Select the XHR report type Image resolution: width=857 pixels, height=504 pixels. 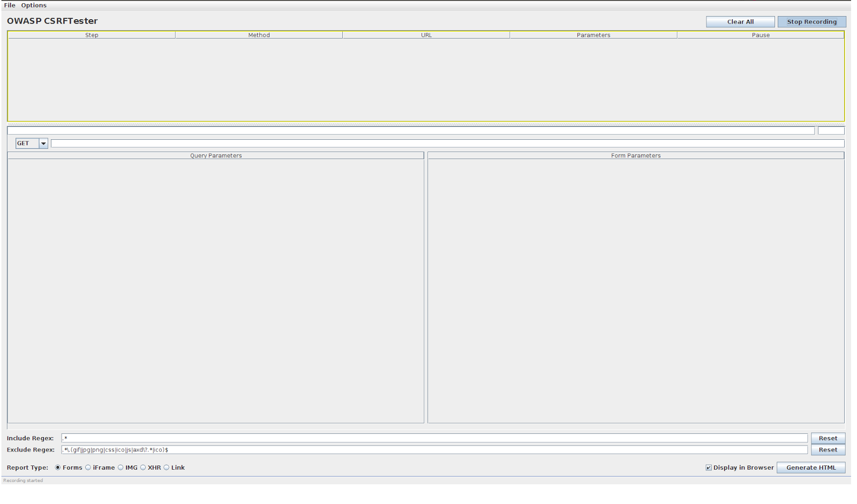(143, 467)
